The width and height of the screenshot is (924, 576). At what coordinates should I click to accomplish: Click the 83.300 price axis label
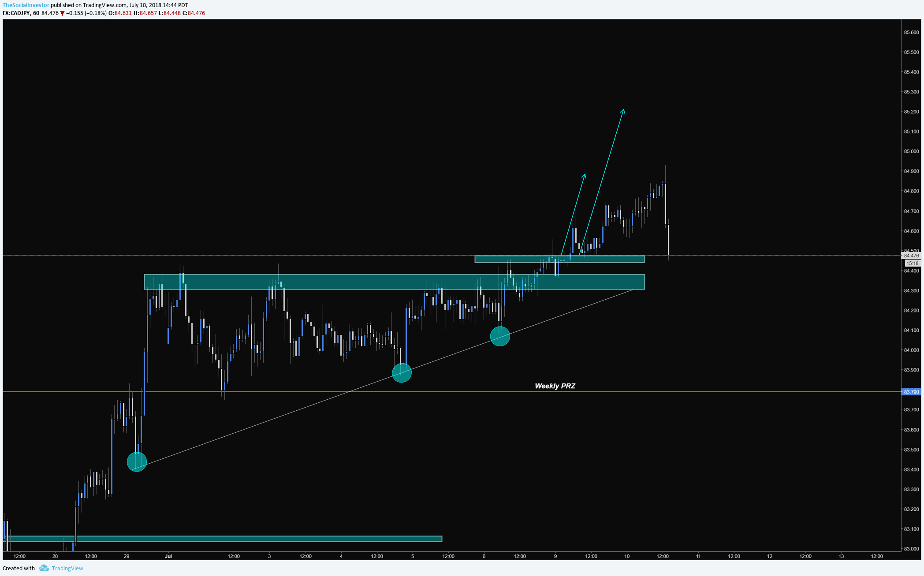(911, 490)
